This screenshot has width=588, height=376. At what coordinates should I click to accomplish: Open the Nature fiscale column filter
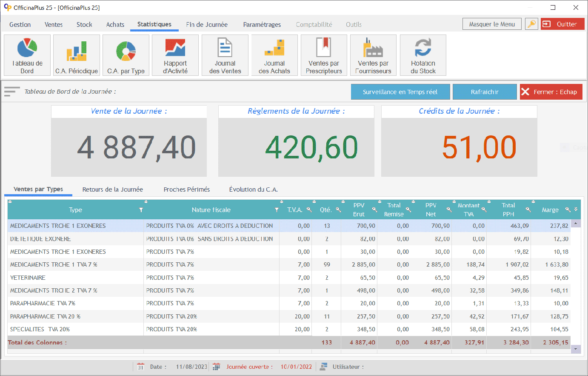277,210
